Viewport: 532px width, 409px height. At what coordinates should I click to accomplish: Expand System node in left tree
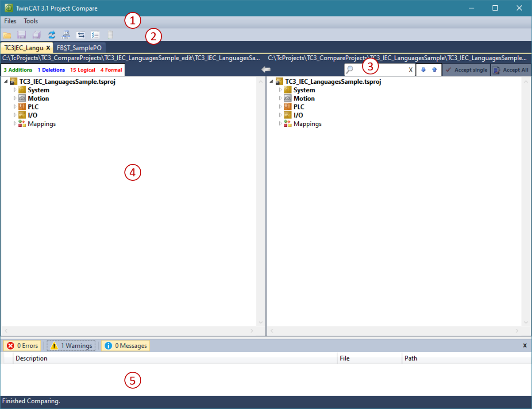(15, 90)
